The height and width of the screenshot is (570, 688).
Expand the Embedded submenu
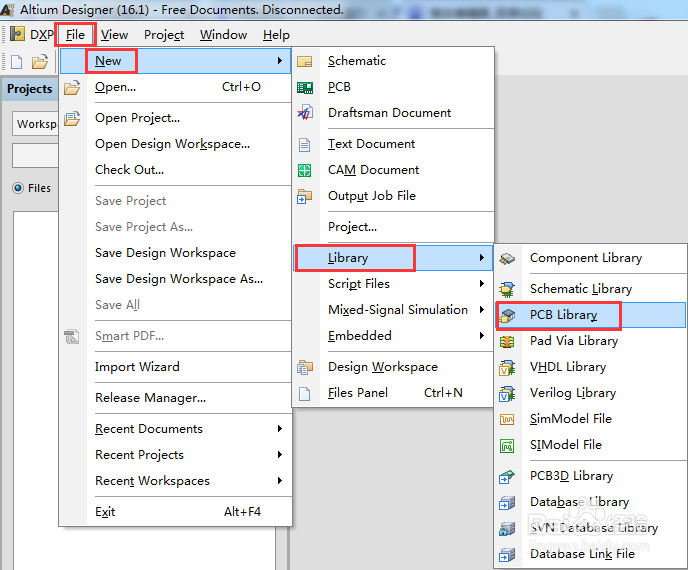[482, 336]
